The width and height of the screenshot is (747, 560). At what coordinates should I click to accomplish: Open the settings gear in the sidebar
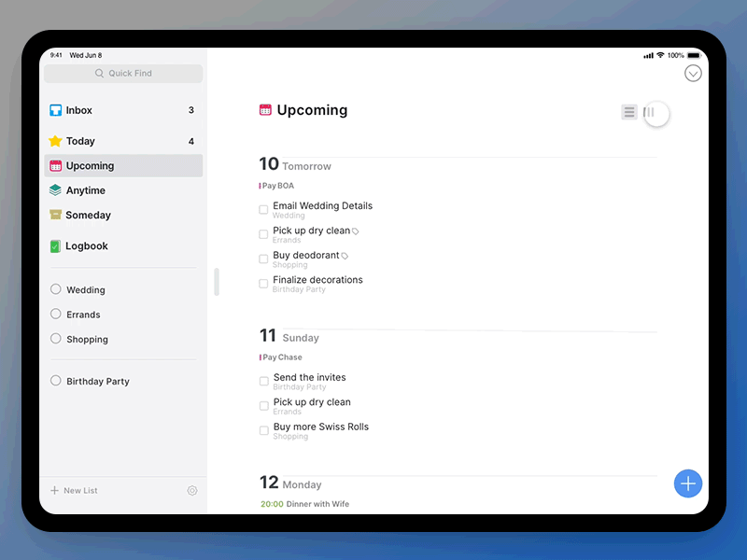(192, 491)
